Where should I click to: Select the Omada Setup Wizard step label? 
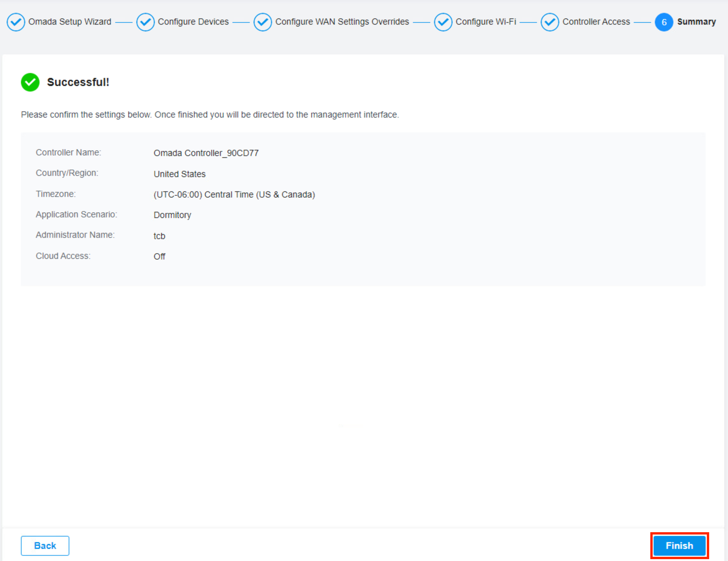(70, 22)
